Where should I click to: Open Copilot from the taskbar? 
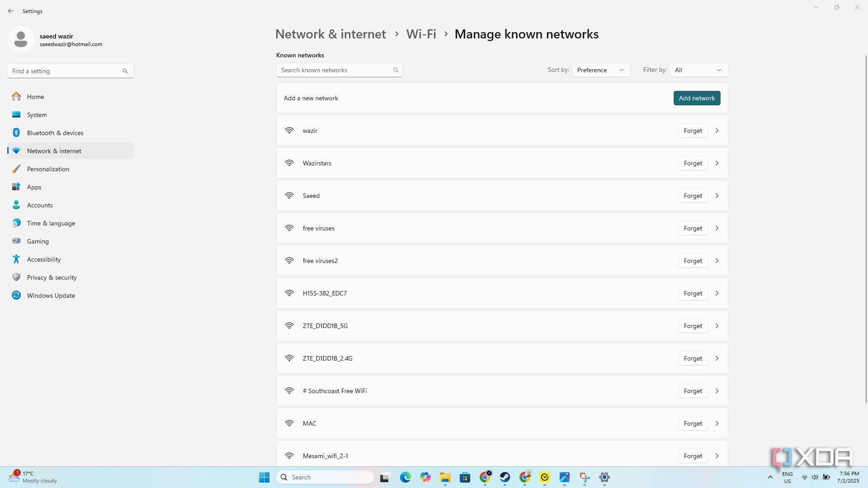tap(425, 477)
